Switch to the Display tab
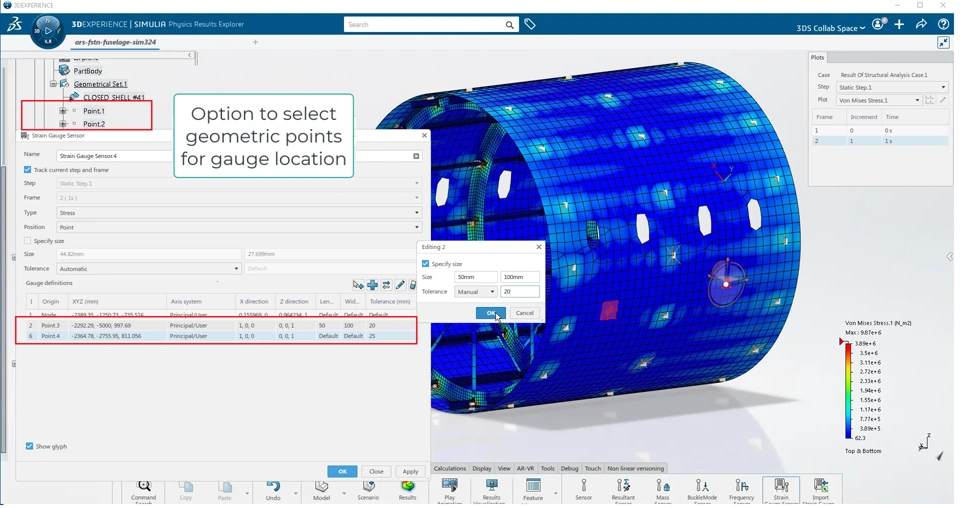Screen dimensions: 960x508 pos(481,468)
